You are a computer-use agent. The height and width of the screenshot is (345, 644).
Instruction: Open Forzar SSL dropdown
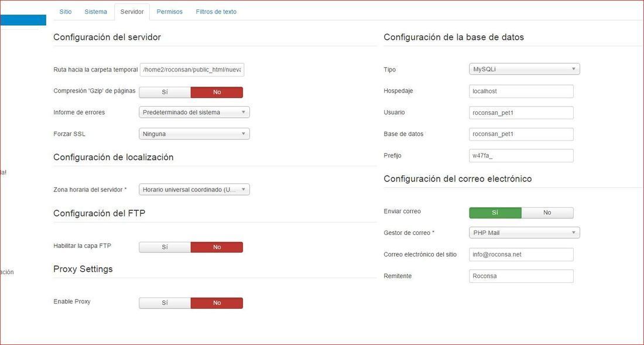194,134
